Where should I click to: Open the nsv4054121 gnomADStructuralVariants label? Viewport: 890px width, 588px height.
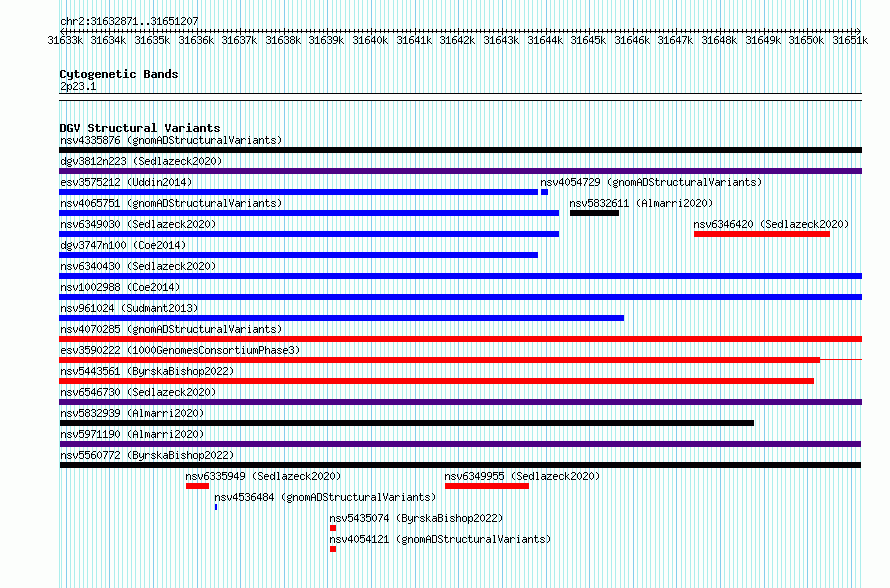tap(440, 539)
